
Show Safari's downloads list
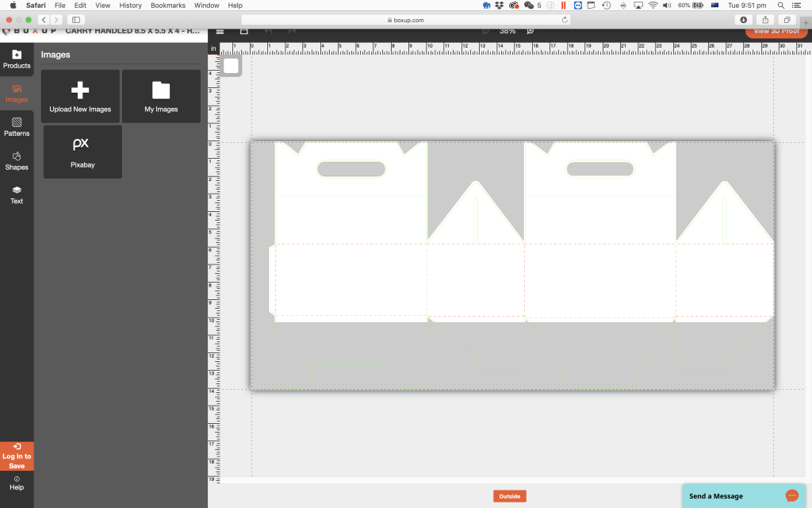click(x=744, y=19)
